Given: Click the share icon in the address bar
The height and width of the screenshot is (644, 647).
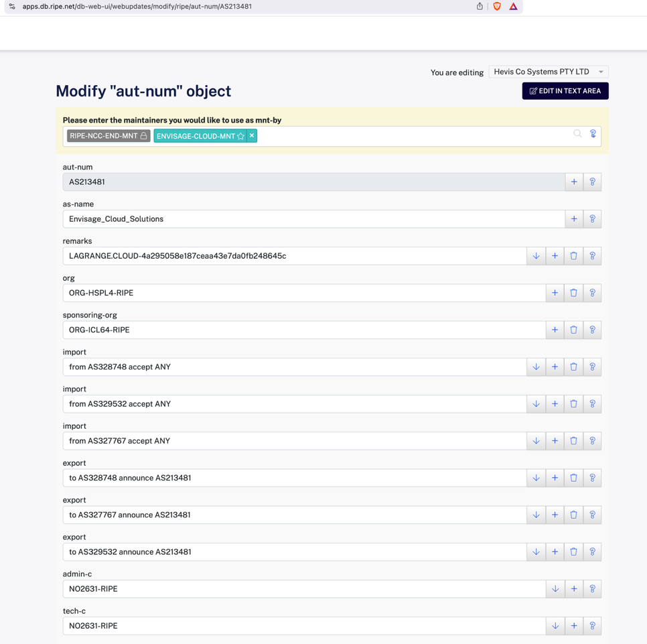Looking at the screenshot, I should [x=480, y=7].
